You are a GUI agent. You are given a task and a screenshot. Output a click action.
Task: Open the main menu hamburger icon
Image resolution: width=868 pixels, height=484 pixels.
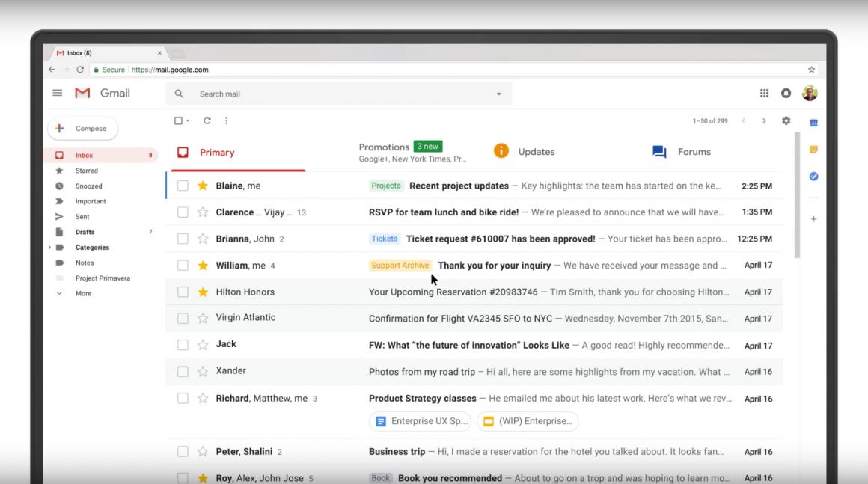(58, 94)
